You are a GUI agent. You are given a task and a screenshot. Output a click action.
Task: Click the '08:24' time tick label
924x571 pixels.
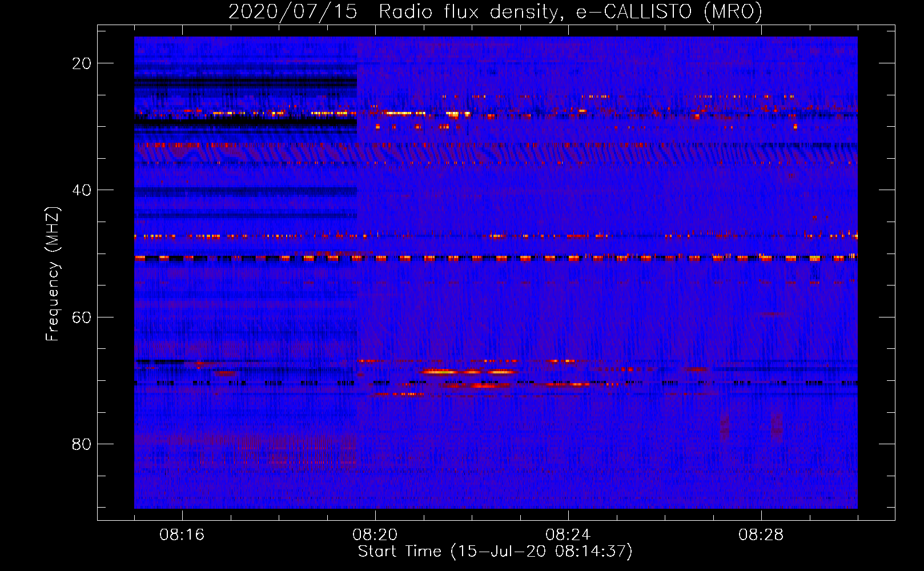click(568, 535)
